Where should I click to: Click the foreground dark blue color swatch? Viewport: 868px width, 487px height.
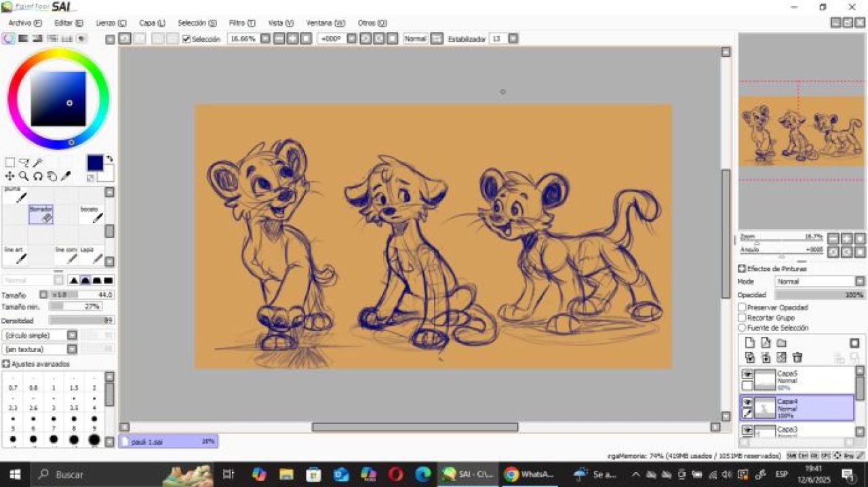click(x=95, y=163)
